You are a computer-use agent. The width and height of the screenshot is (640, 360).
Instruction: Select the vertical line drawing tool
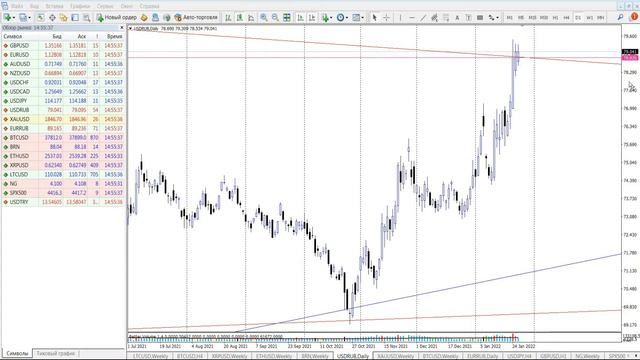(400, 18)
